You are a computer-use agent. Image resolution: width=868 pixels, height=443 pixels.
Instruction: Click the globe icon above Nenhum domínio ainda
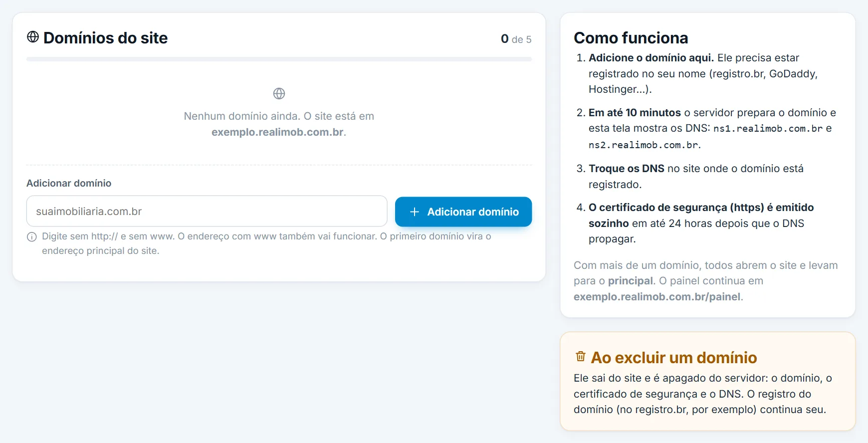[x=279, y=93]
